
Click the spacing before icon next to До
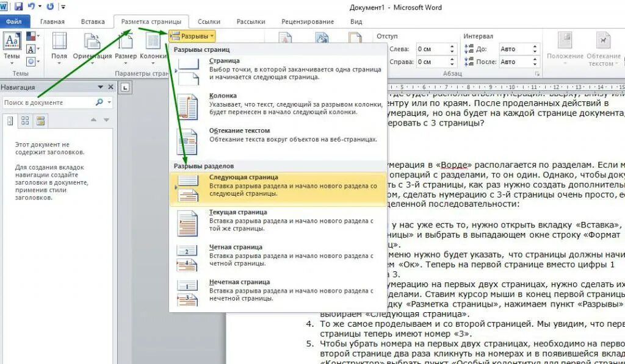click(x=469, y=49)
